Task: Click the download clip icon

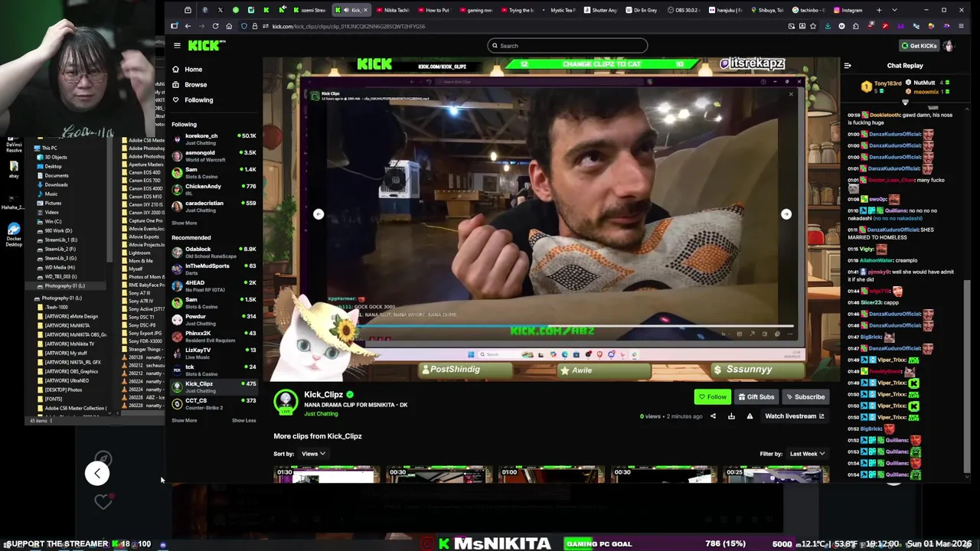Action: (731, 416)
